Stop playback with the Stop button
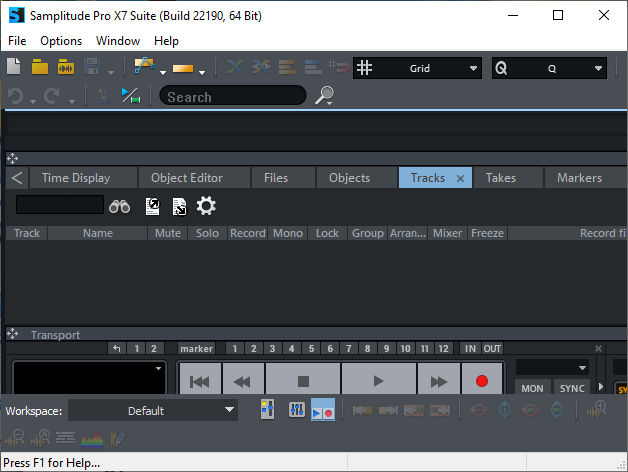628x472 pixels. (304, 381)
